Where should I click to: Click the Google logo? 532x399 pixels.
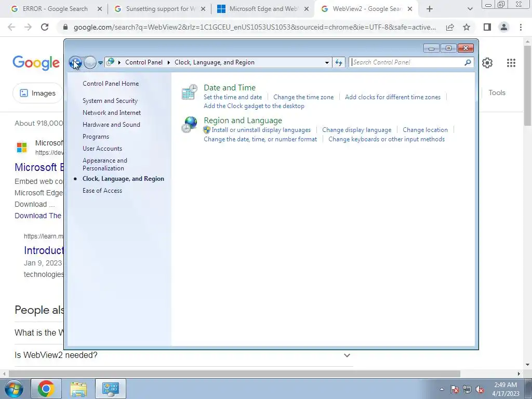[36, 63]
